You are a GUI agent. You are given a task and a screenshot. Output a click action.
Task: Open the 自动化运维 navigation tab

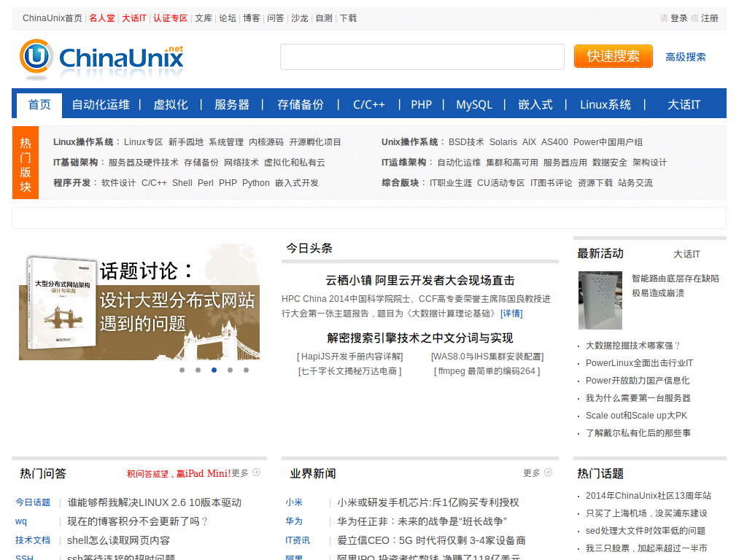point(101,105)
